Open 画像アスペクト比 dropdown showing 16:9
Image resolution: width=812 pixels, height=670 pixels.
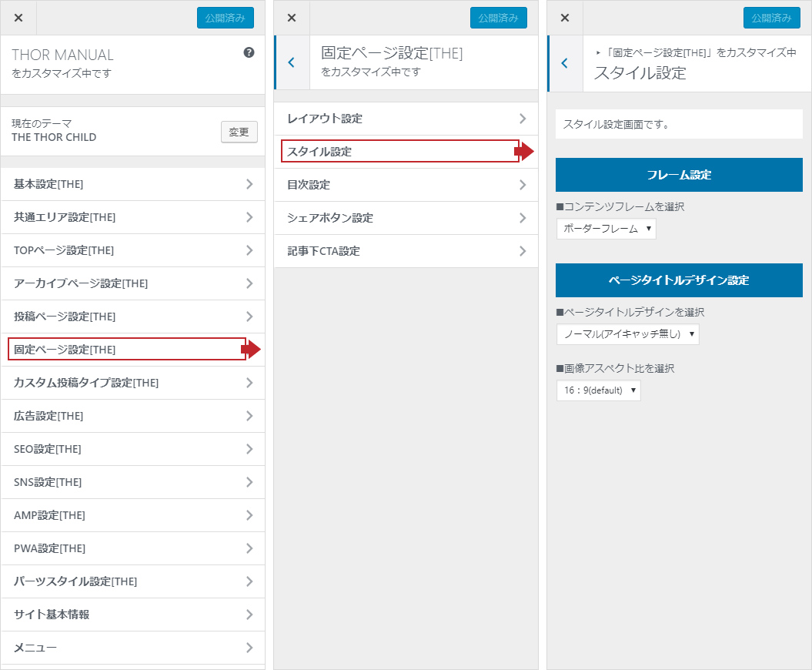tap(598, 390)
